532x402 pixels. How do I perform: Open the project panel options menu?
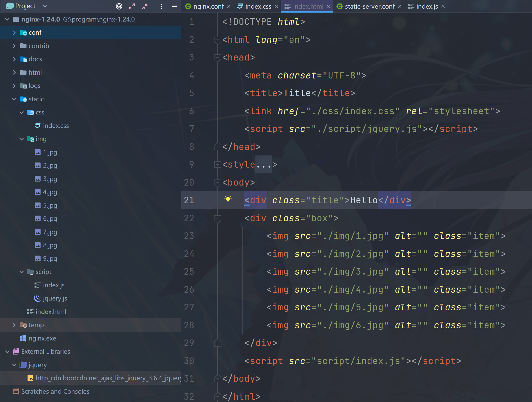click(x=161, y=6)
